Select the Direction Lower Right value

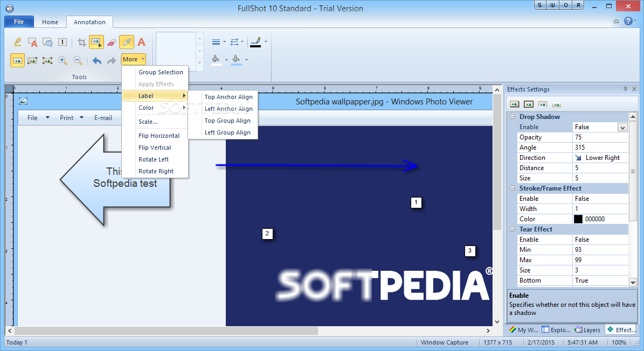tap(600, 158)
